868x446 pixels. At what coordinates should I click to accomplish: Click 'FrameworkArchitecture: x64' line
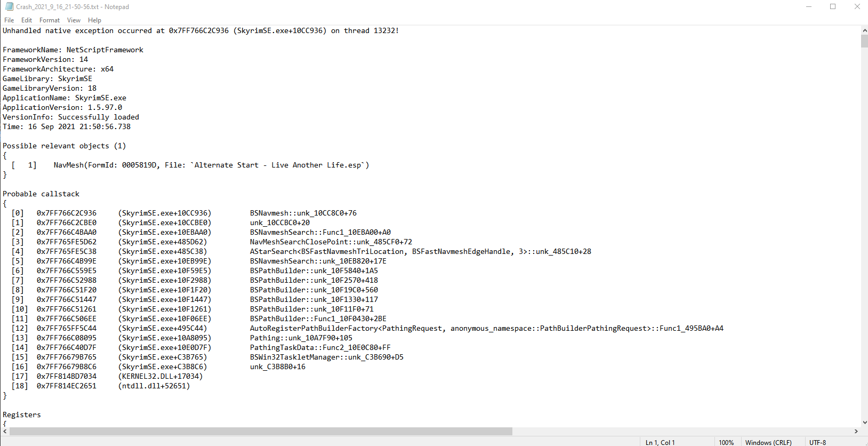pyautogui.click(x=58, y=69)
